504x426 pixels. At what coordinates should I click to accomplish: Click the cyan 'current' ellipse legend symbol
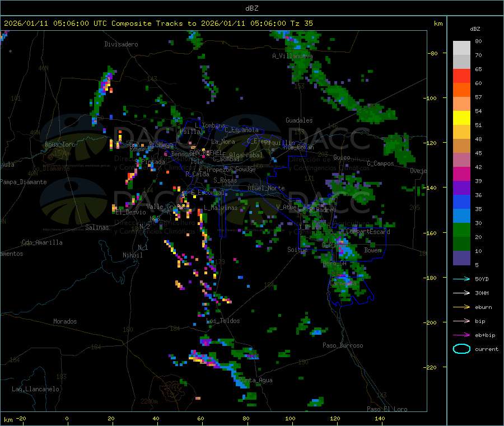(x=461, y=349)
